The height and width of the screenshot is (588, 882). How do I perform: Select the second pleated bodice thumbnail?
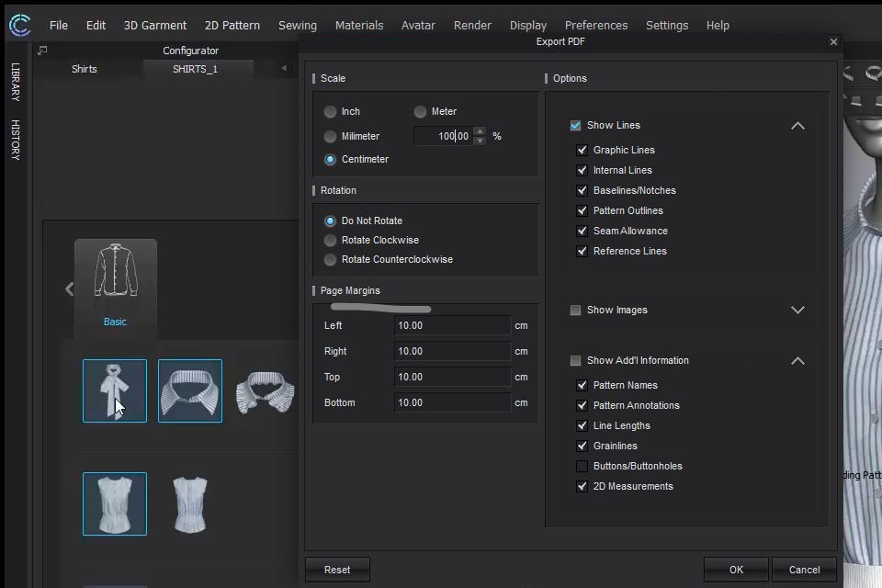click(x=190, y=504)
